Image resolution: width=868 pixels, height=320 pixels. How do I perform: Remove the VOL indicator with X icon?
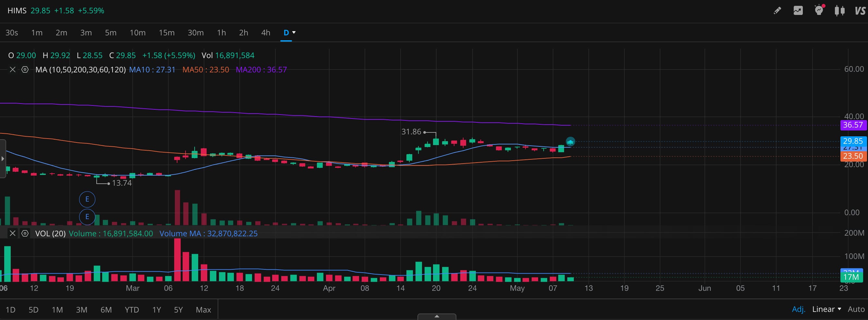pyautogui.click(x=12, y=233)
